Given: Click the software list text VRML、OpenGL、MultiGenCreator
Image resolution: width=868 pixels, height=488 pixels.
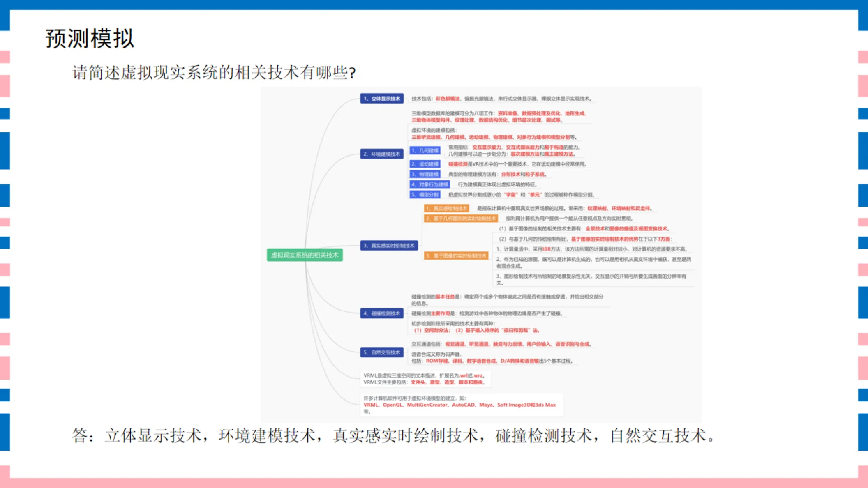Looking at the screenshot, I should click(459, 405).
